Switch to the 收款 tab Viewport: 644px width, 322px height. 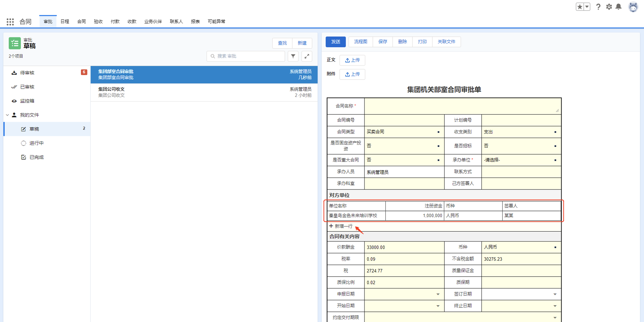point(132,22)
